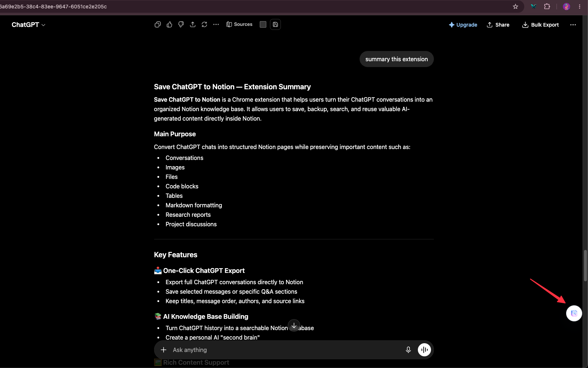Viewport: 588px width, 368px height.
Task: Open the Chrome three-dot menu
Action: click(580, 7)
